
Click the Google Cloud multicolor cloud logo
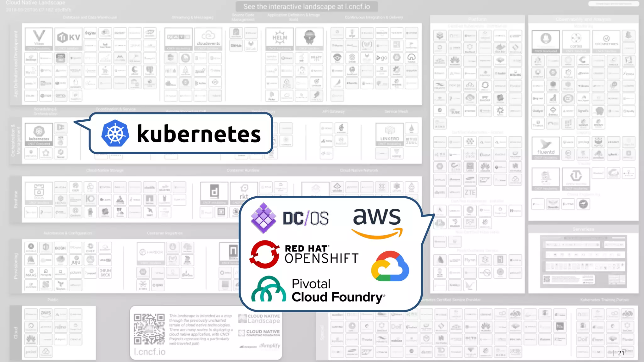pos(390,266)
